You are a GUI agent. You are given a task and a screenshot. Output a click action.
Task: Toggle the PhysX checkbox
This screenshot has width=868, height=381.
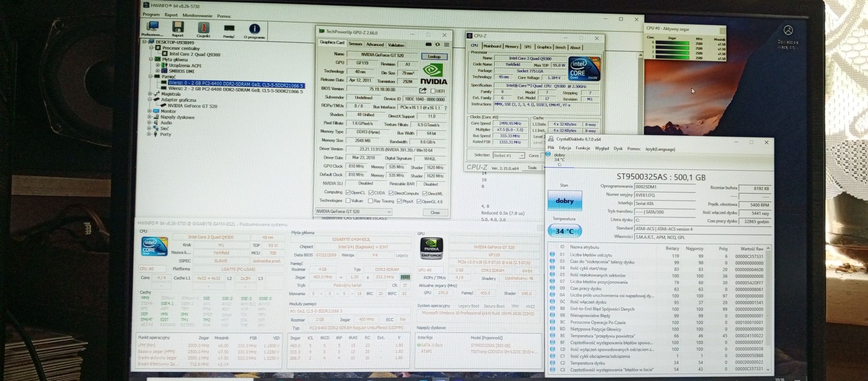click(x=399, y=202)
